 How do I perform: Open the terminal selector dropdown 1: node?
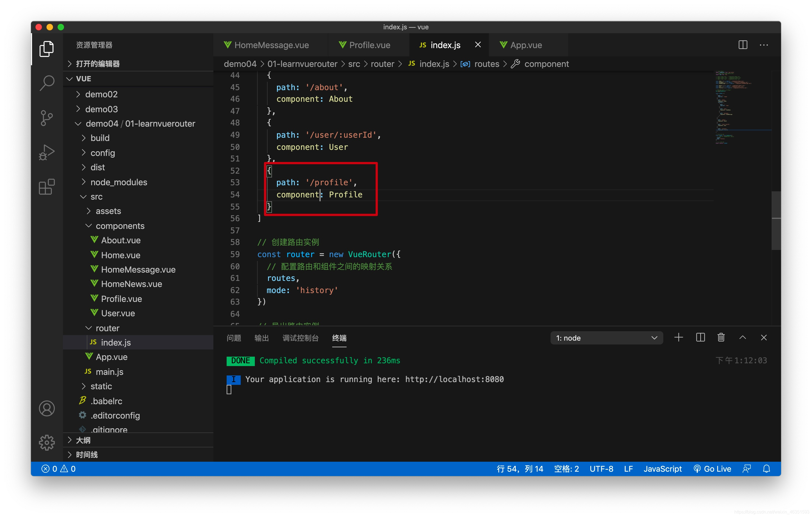point(607,338)
